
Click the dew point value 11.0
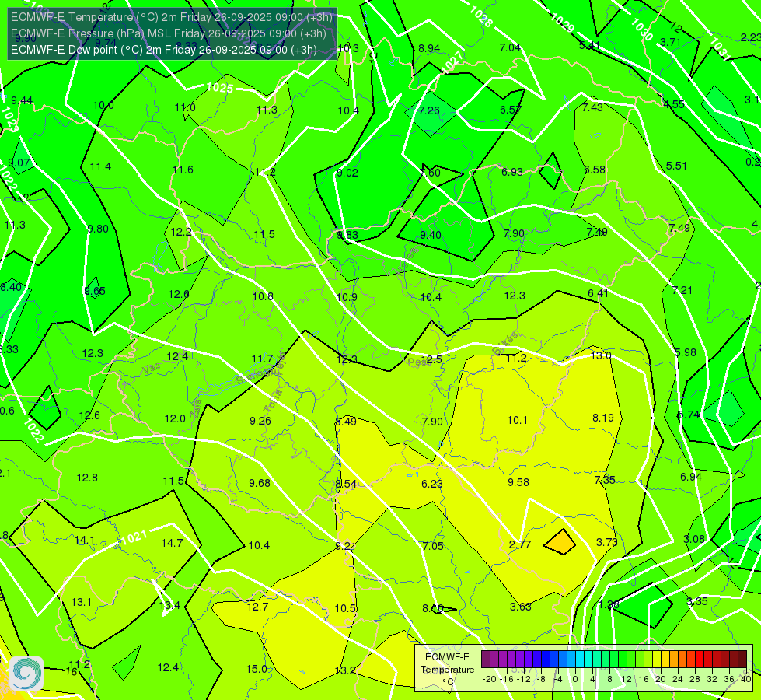point(185,108)
